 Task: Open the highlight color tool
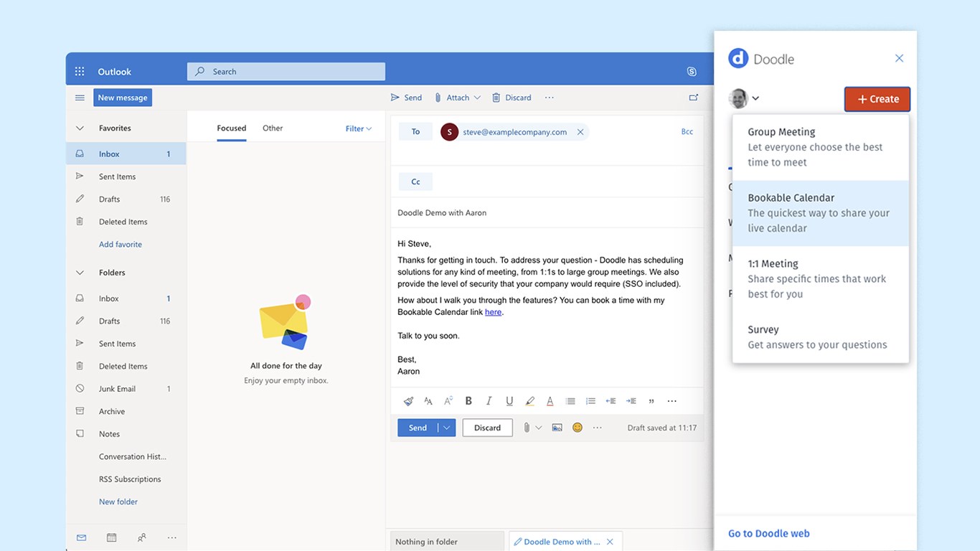pyautogui.click(x=530, y=401)
